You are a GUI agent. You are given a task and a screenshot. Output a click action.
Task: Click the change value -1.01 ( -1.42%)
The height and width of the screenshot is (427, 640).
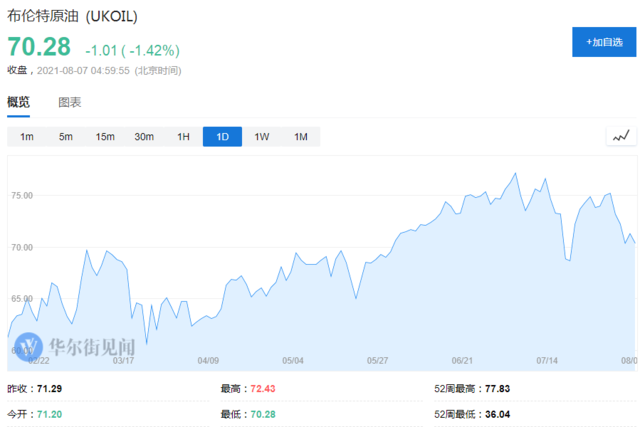click(x=133, y=51)
